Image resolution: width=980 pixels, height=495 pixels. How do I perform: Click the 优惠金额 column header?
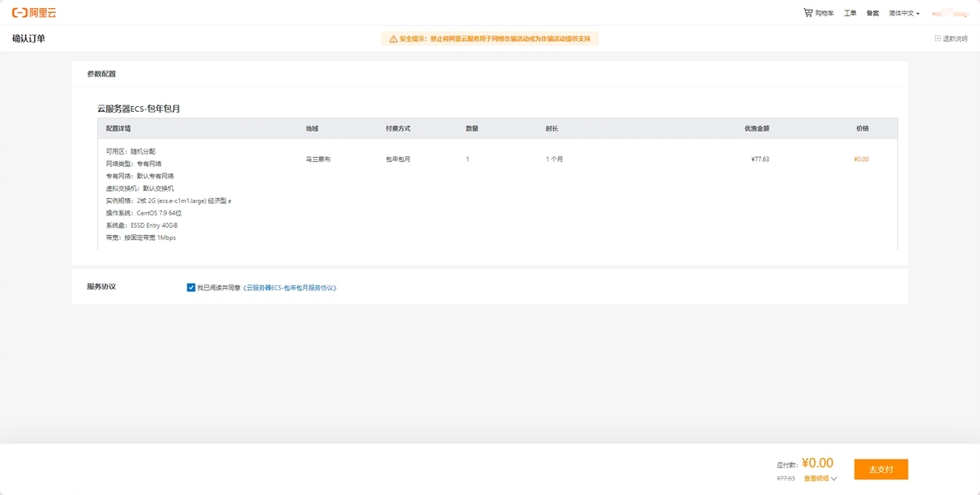pos(756,128)
